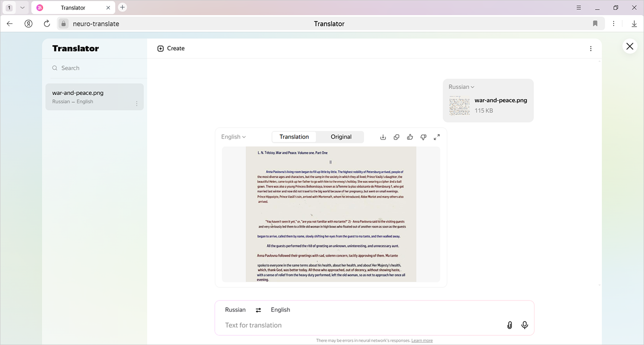The width and height of the screenshot is (644, 345).
Task: Open the Learn more link
Action: 422,340
